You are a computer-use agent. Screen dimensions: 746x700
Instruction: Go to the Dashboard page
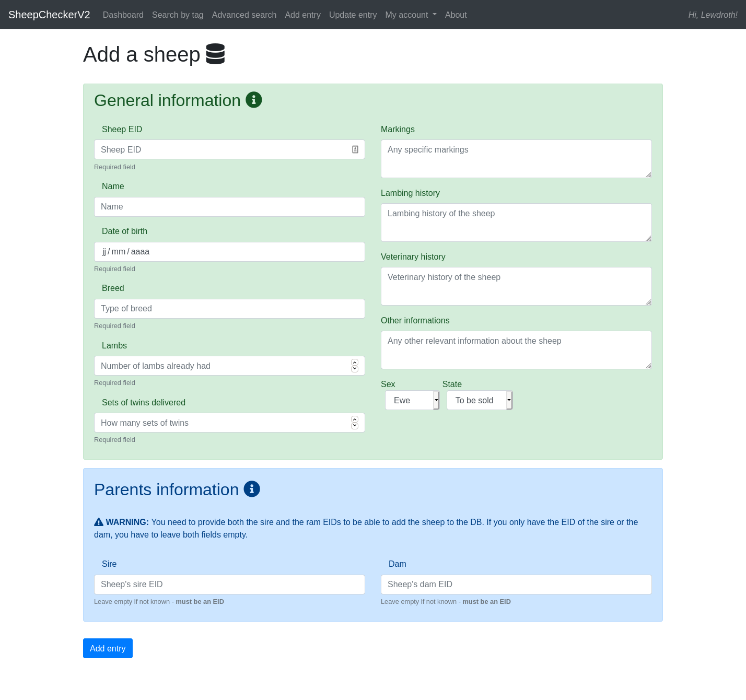(x=123, y=15)
